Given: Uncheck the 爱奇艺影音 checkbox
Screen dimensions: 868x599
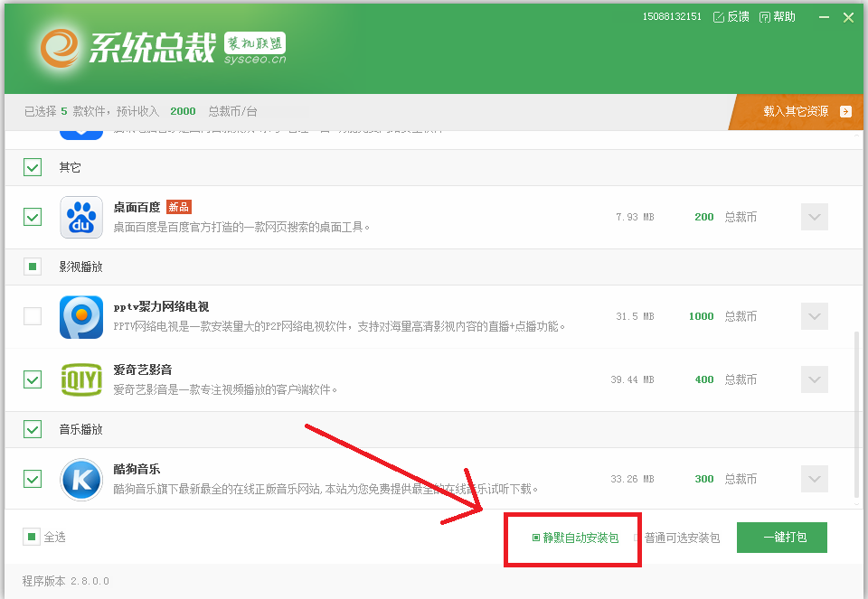Looking at the screenshot, I should click(x=33, y=379).
